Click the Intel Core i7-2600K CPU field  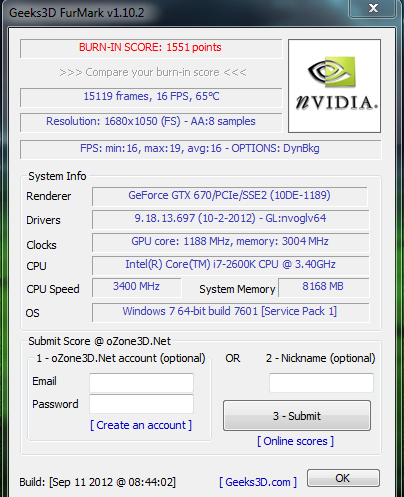point(230,265)
